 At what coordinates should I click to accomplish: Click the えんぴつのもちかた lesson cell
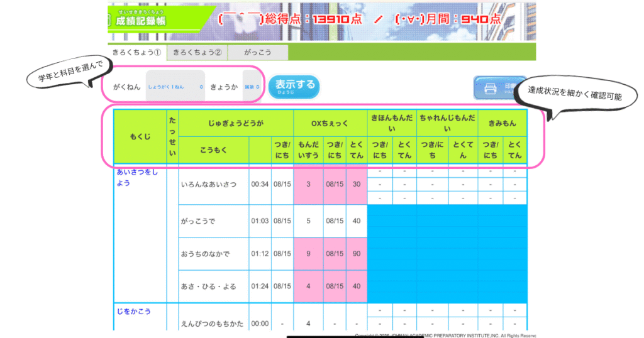coord(213,324)
